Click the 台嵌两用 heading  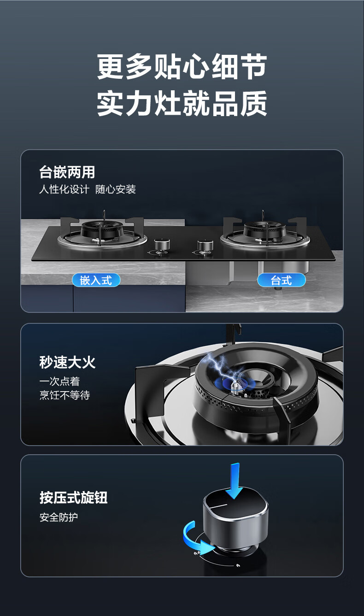tap(67, 172)
